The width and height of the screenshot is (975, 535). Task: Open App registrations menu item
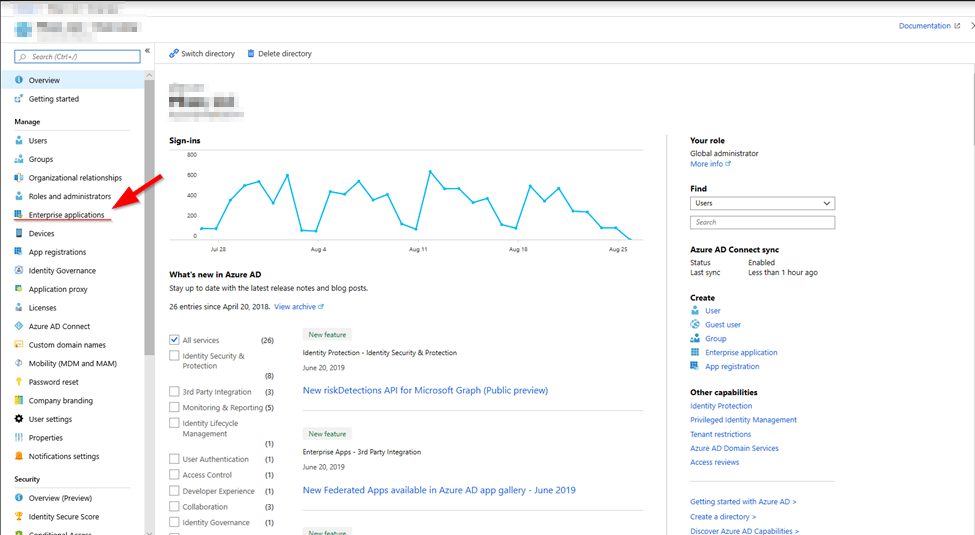pos(57,252)
